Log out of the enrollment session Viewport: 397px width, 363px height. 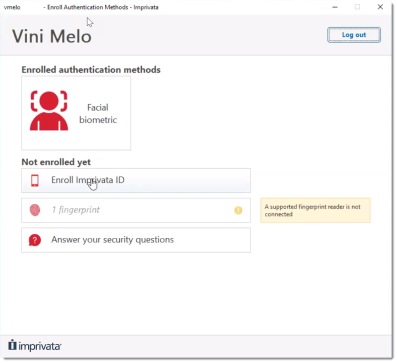[x=354, y=35]
